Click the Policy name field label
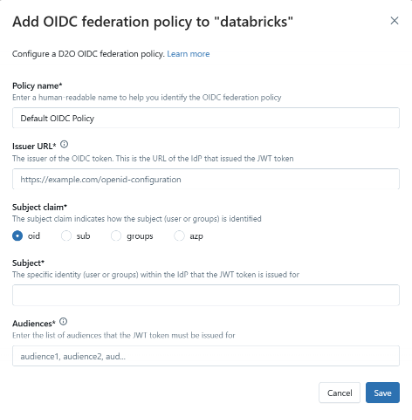412x420 pixels. [37, 86]
